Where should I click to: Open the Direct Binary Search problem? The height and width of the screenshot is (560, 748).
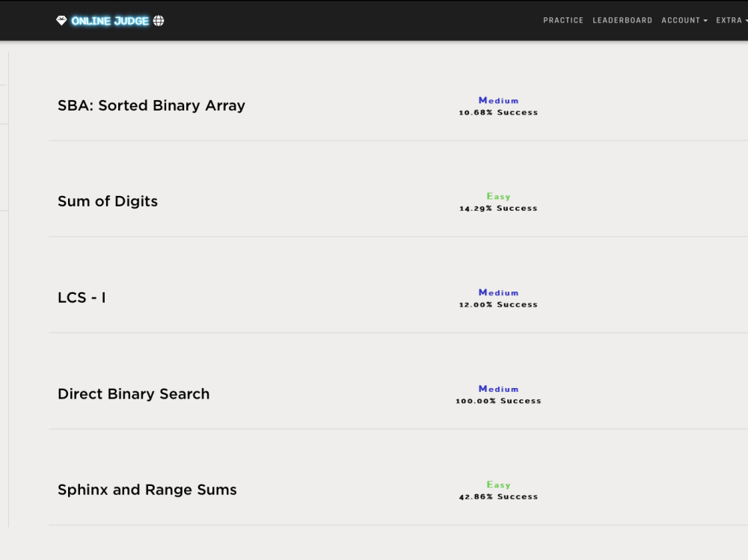coord(134,394)
